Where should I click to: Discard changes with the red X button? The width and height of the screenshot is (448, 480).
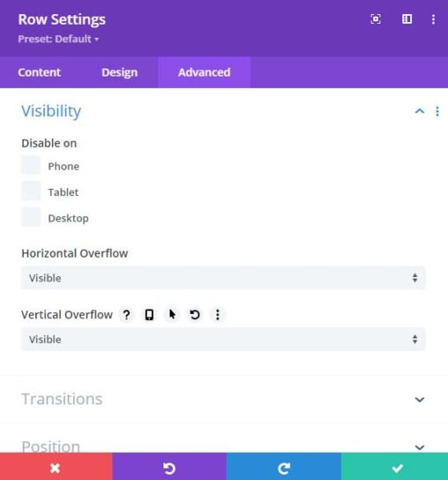click(56, 467)
